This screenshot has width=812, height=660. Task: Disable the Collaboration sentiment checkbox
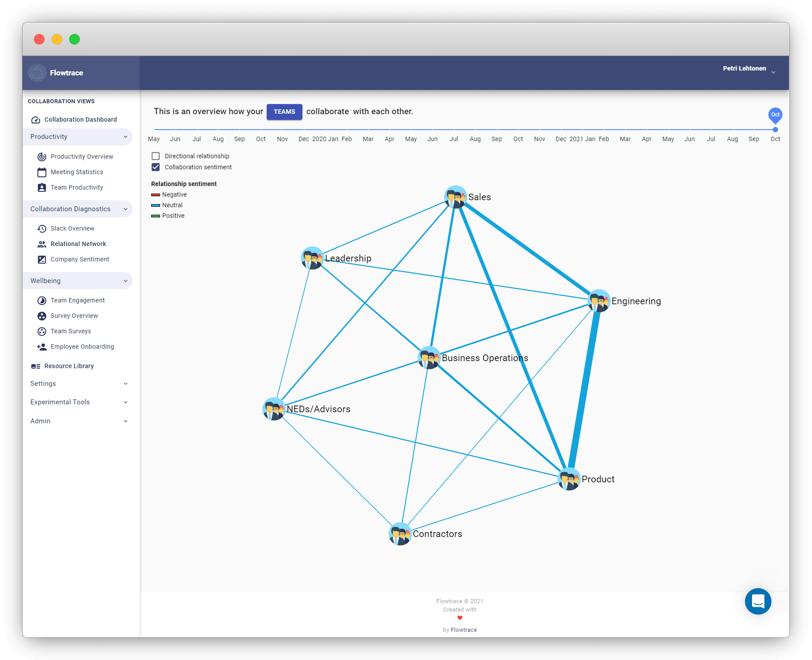click(156, 167)
